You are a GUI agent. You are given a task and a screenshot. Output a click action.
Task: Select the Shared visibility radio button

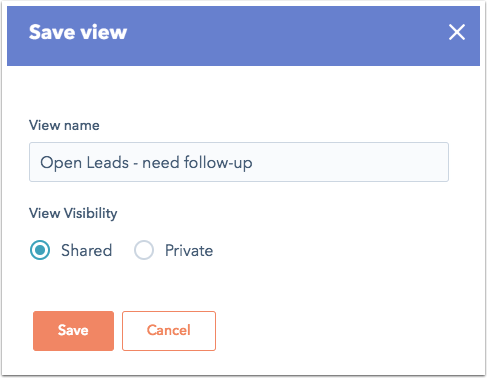point(40,250)
